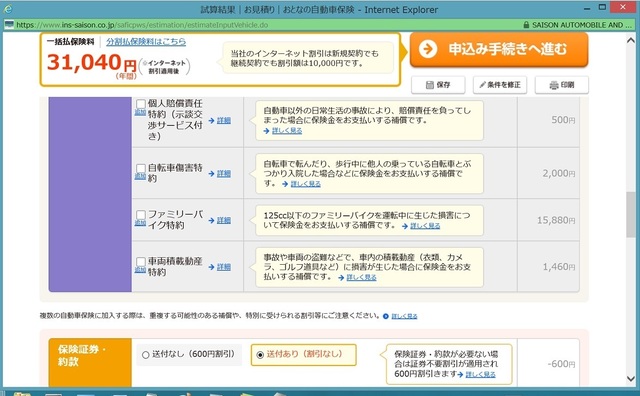640x396 pixels.
Task: Open 詳しく見る in 自転車傷害 description
Action: pos(305,184)
